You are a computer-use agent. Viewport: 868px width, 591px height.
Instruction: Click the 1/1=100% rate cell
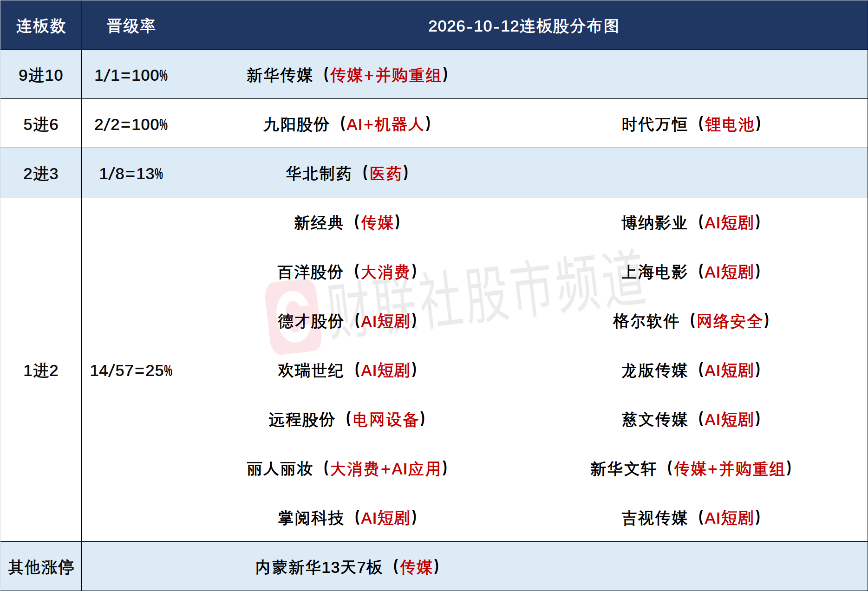pyautogui.click(x=131, y=75)
